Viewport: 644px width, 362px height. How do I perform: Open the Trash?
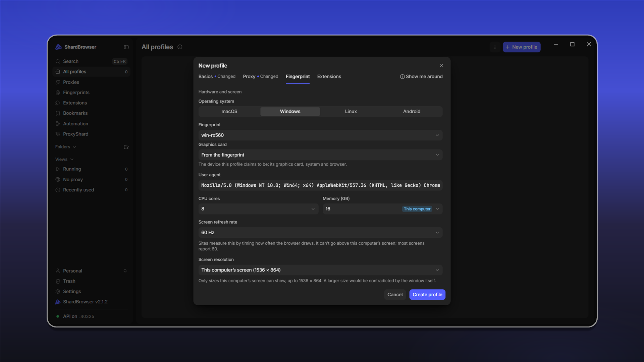coord(91,281)
